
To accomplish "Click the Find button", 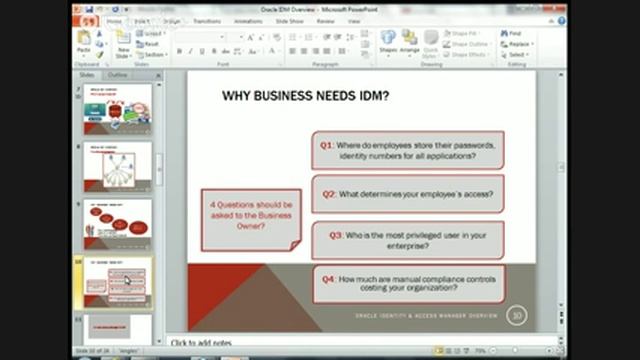I will 511,33.
